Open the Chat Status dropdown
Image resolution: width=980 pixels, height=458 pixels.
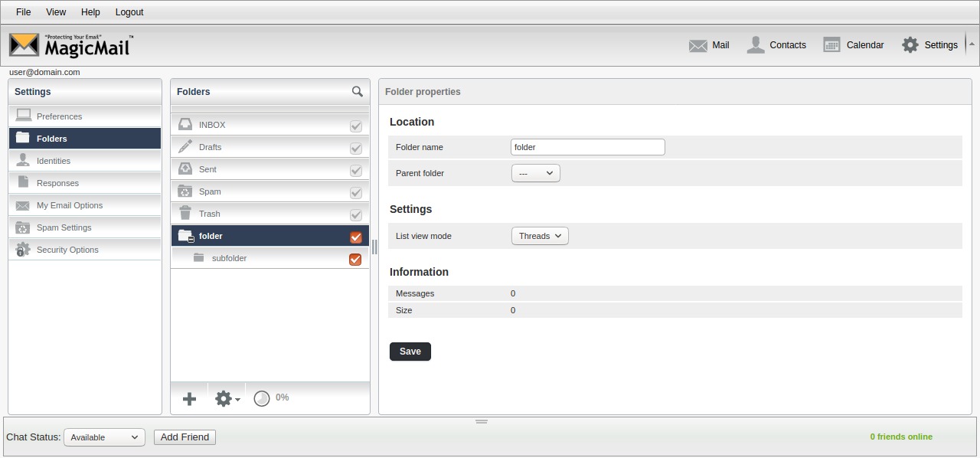tap(103, 437)
